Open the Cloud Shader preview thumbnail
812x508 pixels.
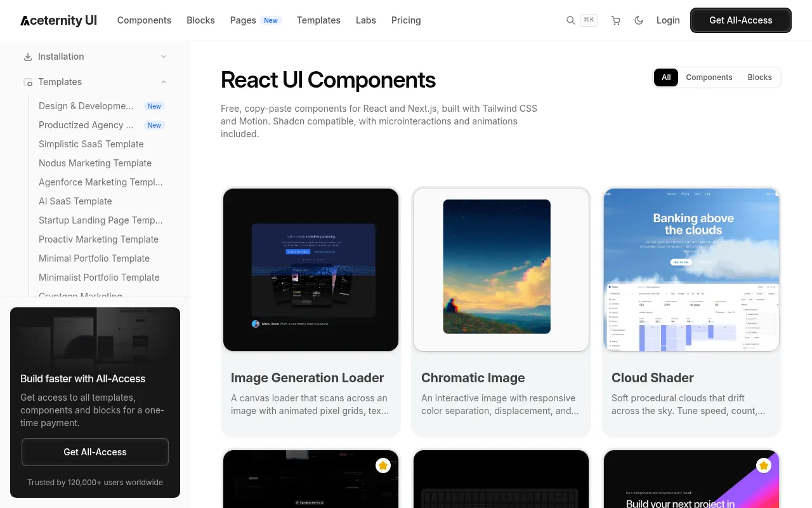point(691,270)
